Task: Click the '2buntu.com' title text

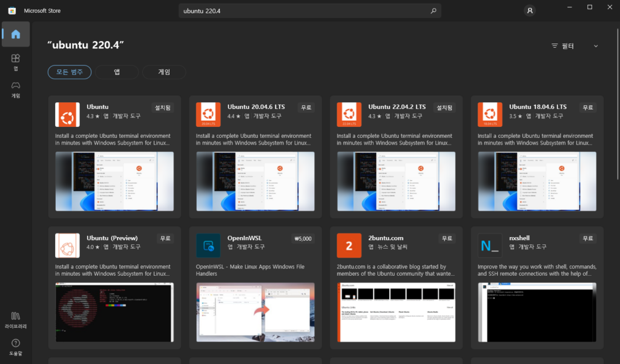Action: click(386, 238)
